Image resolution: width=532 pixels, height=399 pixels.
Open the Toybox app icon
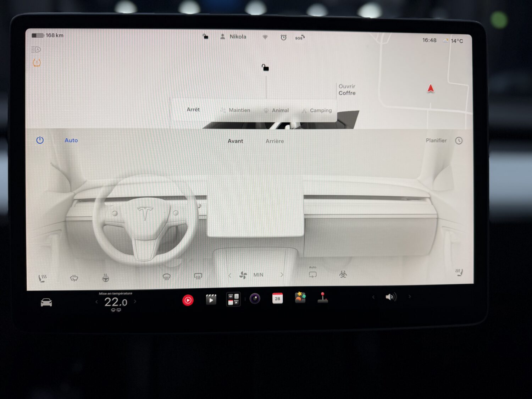300,297
